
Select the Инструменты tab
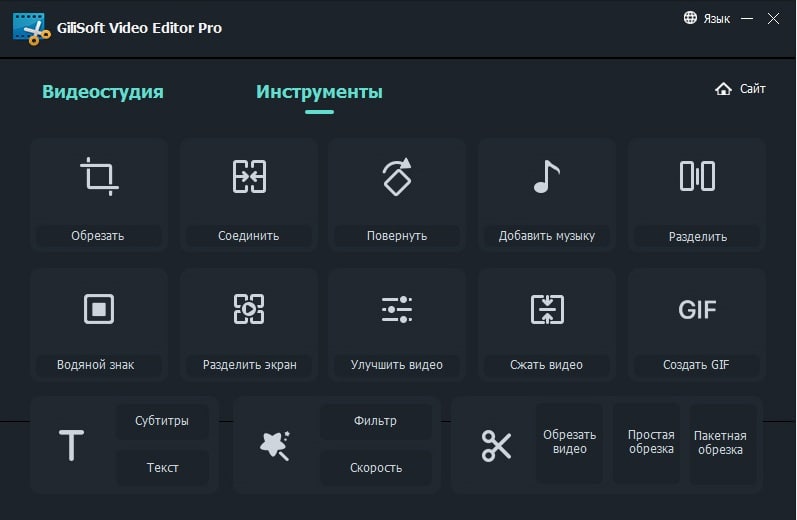pyautogui.click(x=319, y=92)
